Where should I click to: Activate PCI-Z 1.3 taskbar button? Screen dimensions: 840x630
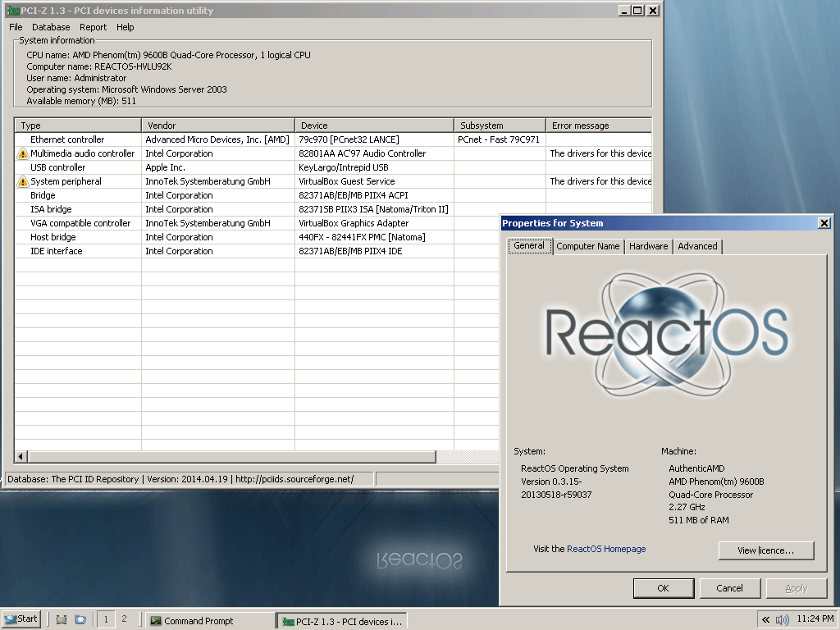tap(342, 621)
